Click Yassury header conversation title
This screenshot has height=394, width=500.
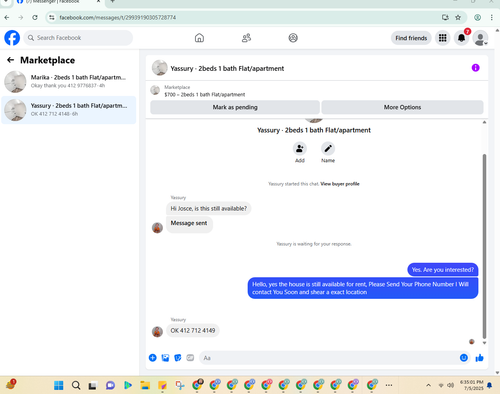point(227,68)
